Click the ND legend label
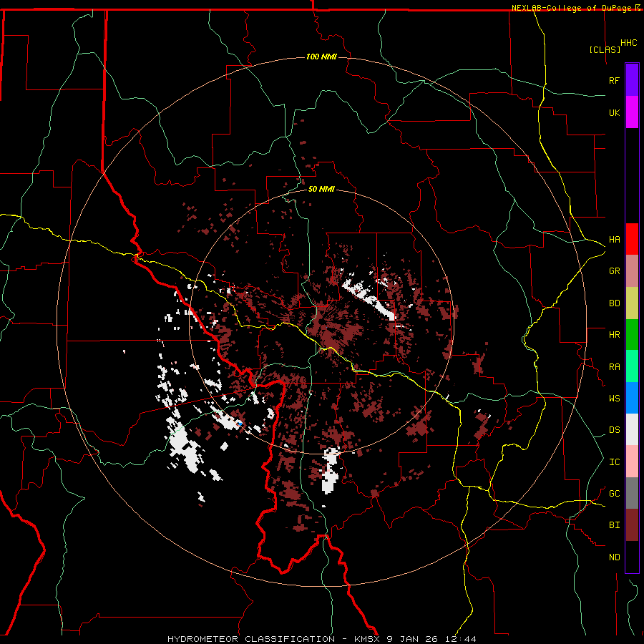Viewport: 644px width, 644px height. [614, 557]
